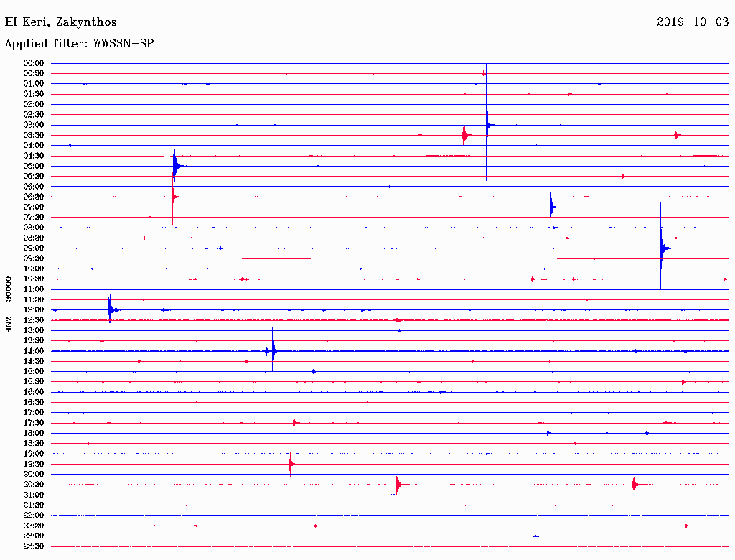Select the 19:30 time label
Image resolution: width=735 pixels, height=560 pixels.
pyautogui.click(x=33, y=465)
